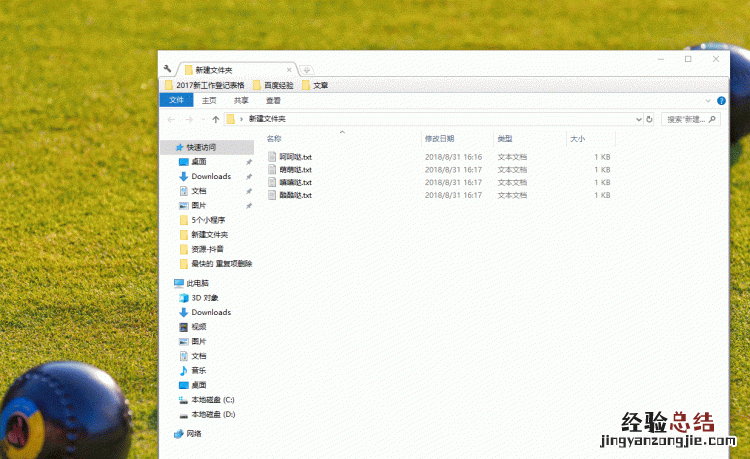Expand the ribbon with the chevron arrow
This screenshot has height=459, width=750.
tap(710, 100)
